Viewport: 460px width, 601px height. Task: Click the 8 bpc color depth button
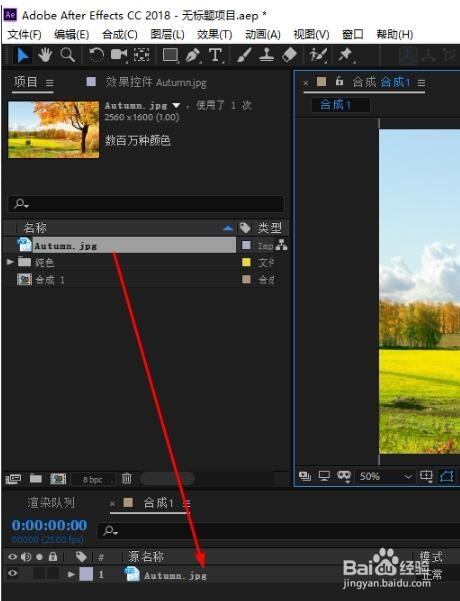tap(93, 479)
